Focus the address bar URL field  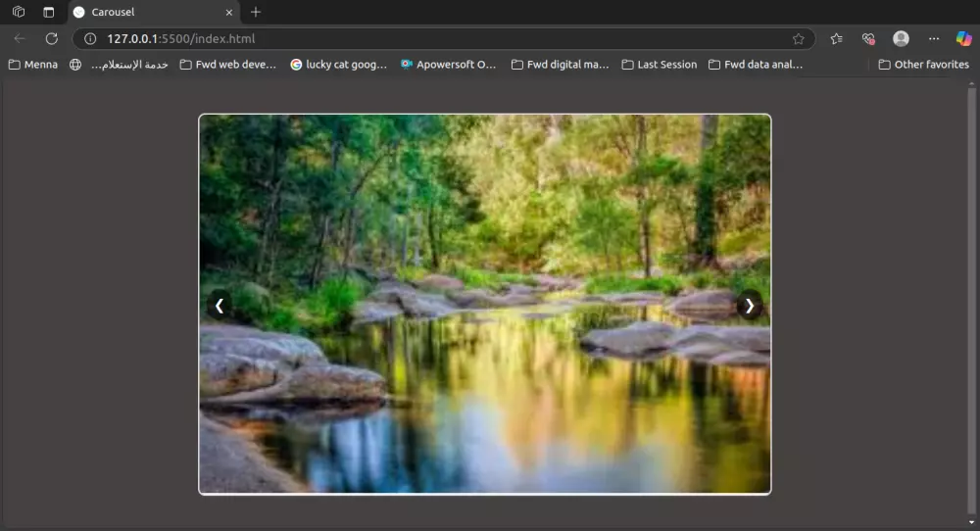444,39
